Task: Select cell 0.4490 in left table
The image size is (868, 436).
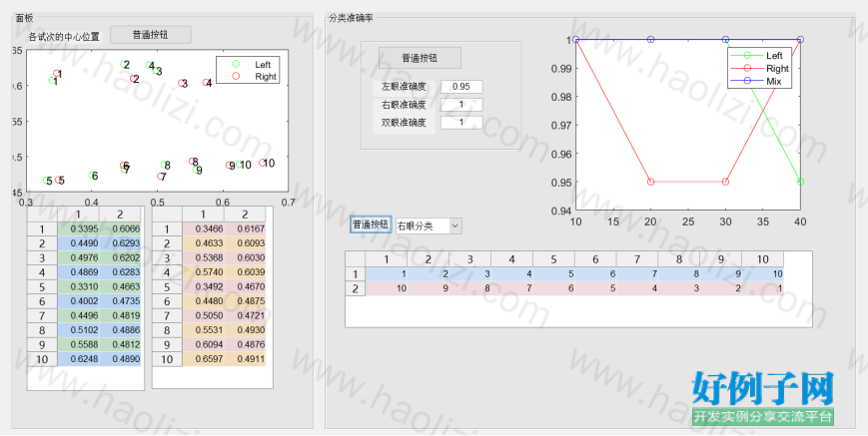Action: pos(78,243)
